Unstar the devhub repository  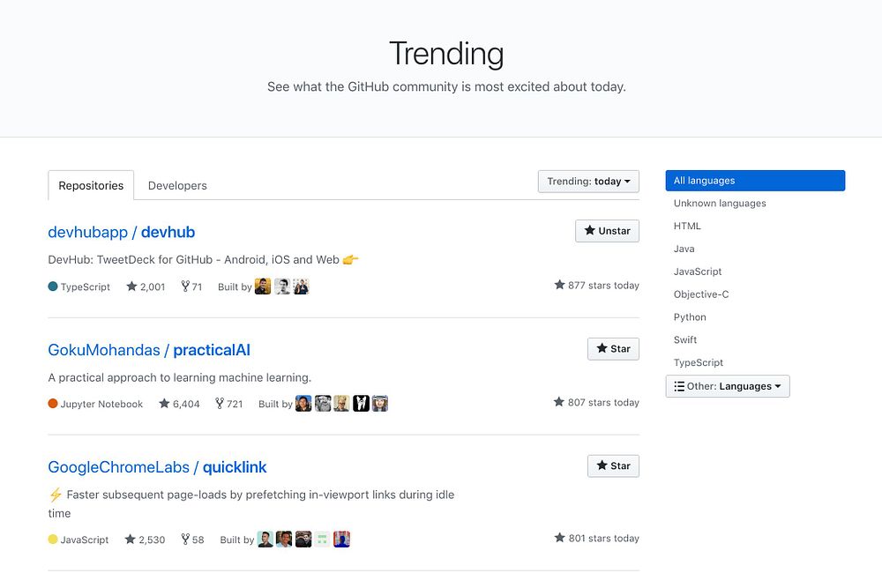607,231
